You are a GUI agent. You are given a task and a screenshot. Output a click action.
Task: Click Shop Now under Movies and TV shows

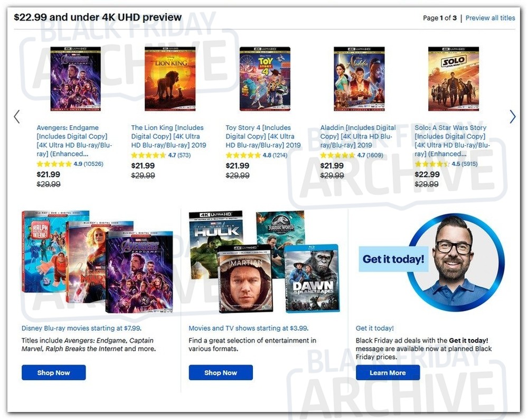pyautogui.click(x=221, y=372)
